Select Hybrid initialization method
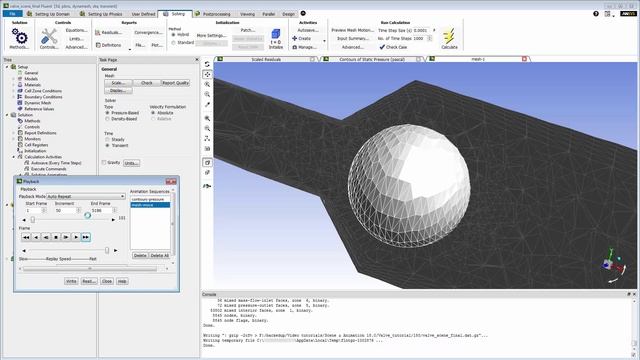Image resolution: width=640 pixels, height=360 pixels. click(x=173, y=35)
